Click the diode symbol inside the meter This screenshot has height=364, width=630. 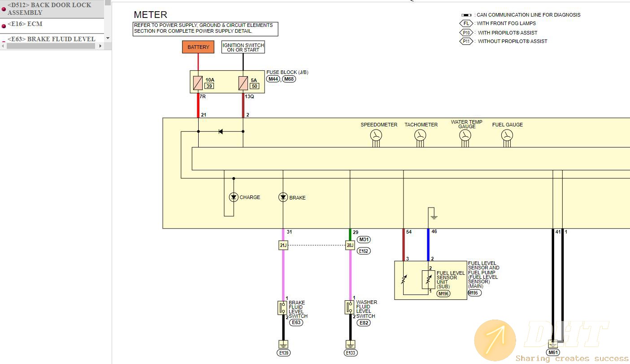point(220,131)
